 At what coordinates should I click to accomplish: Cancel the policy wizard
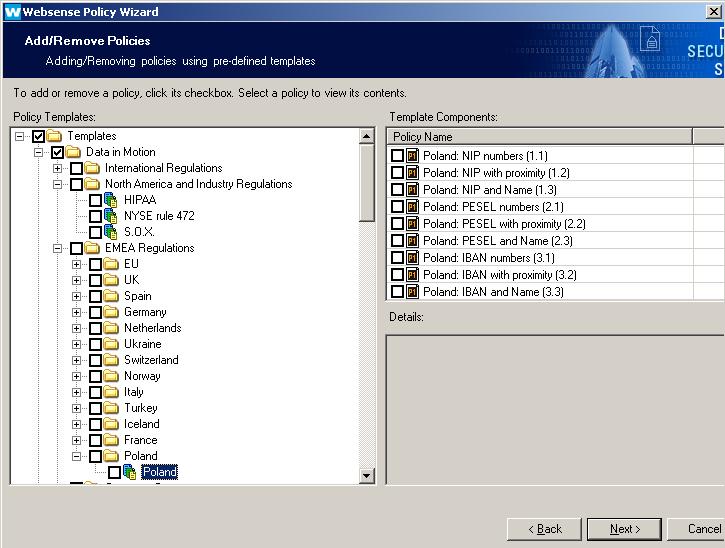[696, 529]
